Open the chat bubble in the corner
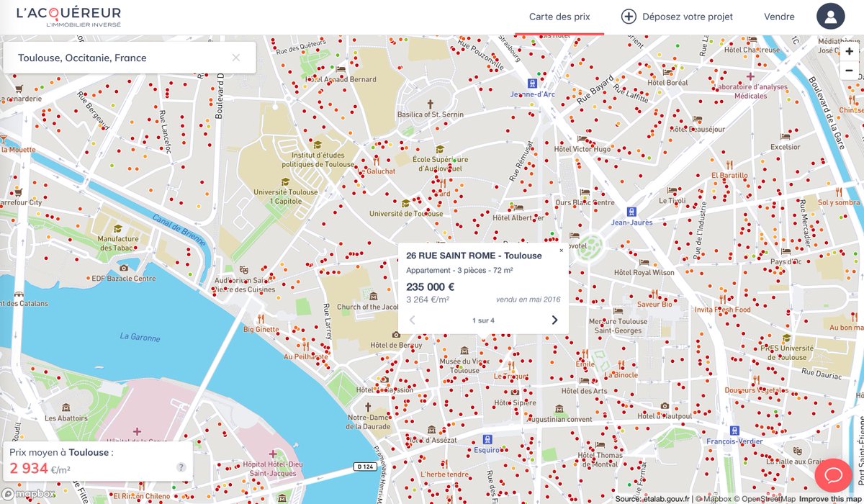 (x=832, y=475)
